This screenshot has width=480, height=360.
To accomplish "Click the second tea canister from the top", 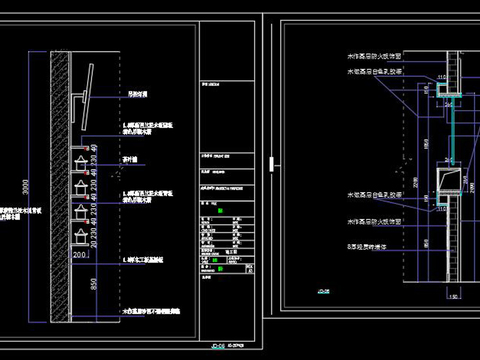I will pos(81,188).
